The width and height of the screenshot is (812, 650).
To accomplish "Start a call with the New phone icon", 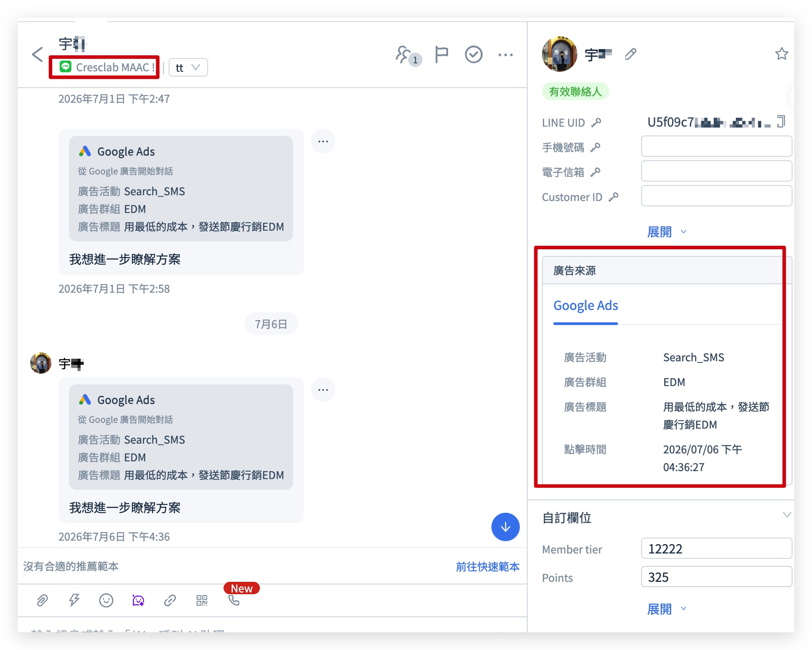I will point(234,600).
